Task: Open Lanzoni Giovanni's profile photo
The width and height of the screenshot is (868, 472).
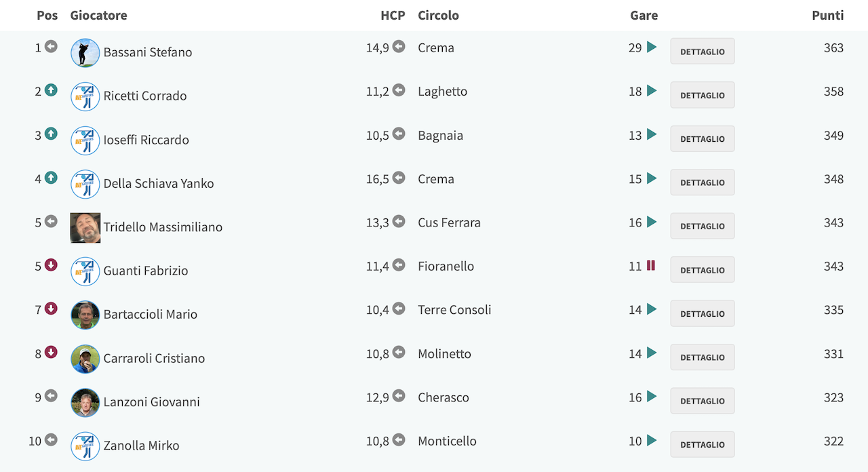Action: (x=85, y=402)
